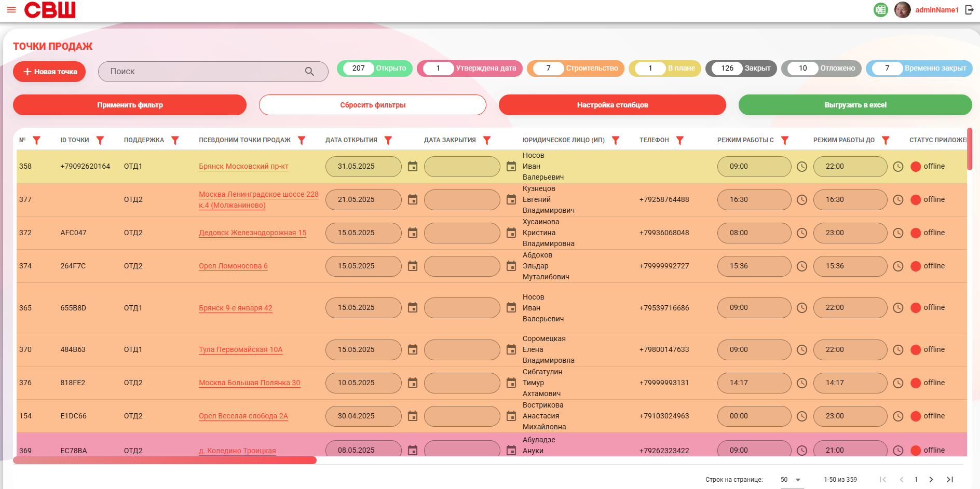980x489 pixels.
Task: Open filter for Дата открытия column
Action: (388, 140)
